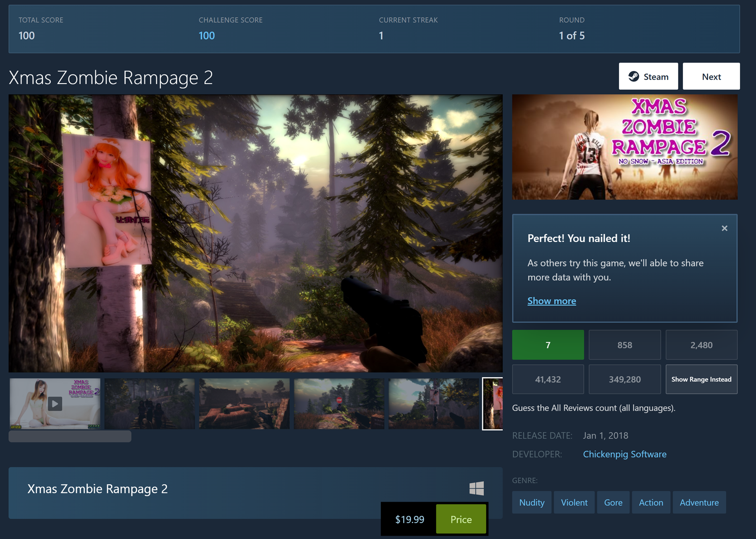756x539 pixels.
Task: Click the 'Guess the All Reviews count' prompt
Action: 593,408
